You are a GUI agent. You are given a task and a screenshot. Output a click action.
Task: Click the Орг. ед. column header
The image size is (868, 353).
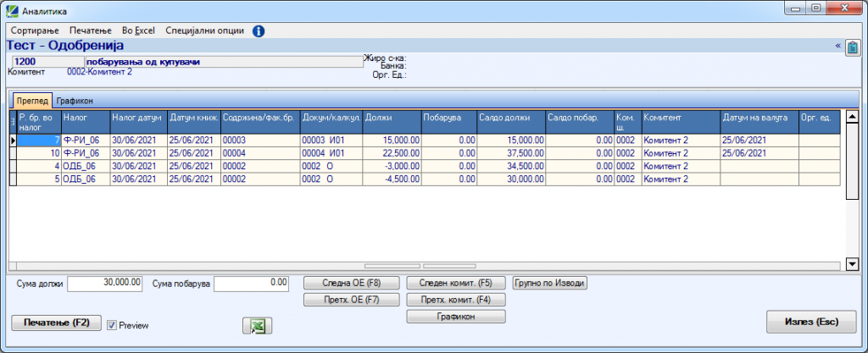[819, 122]
